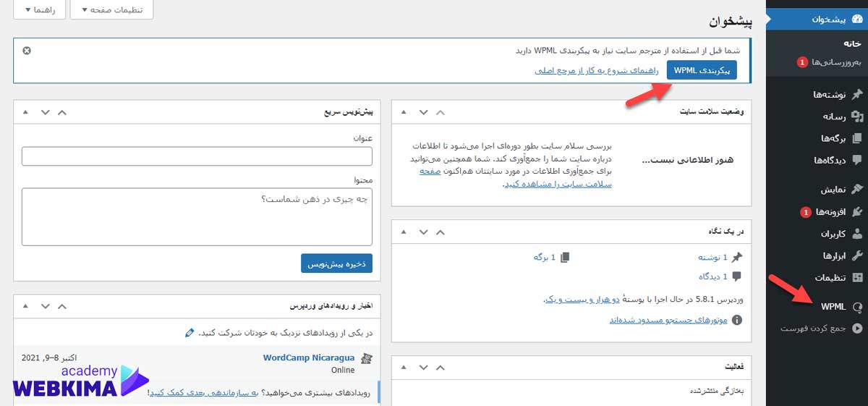Move وضعیت سلامت سایت box up

pyautogui.click(x=441, y=112)
